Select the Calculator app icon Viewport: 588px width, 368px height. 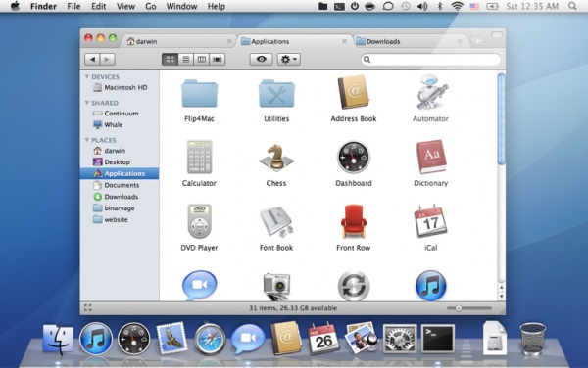coord(200,158)
